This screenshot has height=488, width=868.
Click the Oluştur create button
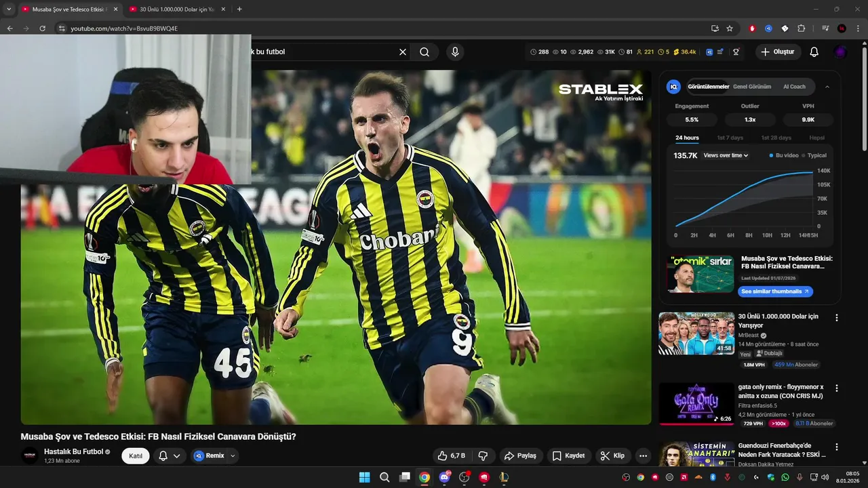click(778, 52)
